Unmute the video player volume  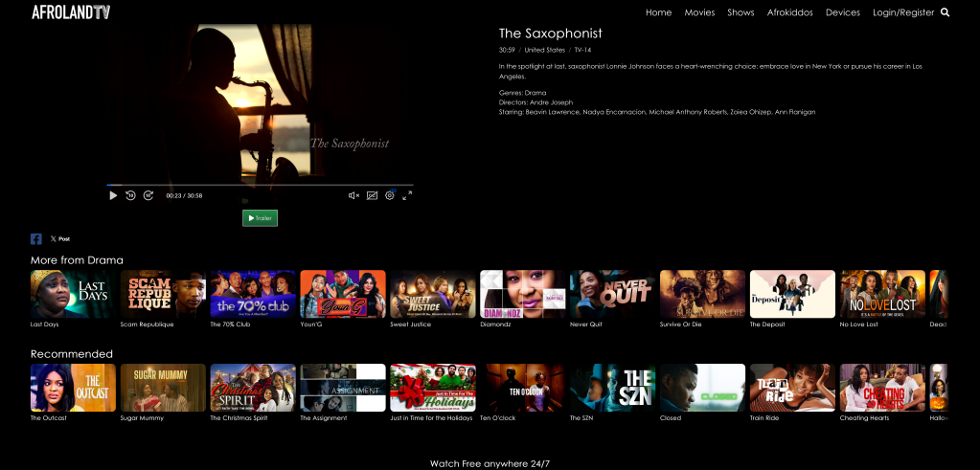click(x=353, y=195)
